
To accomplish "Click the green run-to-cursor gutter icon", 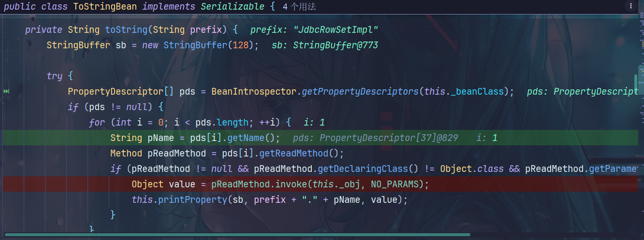I will 6,92.
